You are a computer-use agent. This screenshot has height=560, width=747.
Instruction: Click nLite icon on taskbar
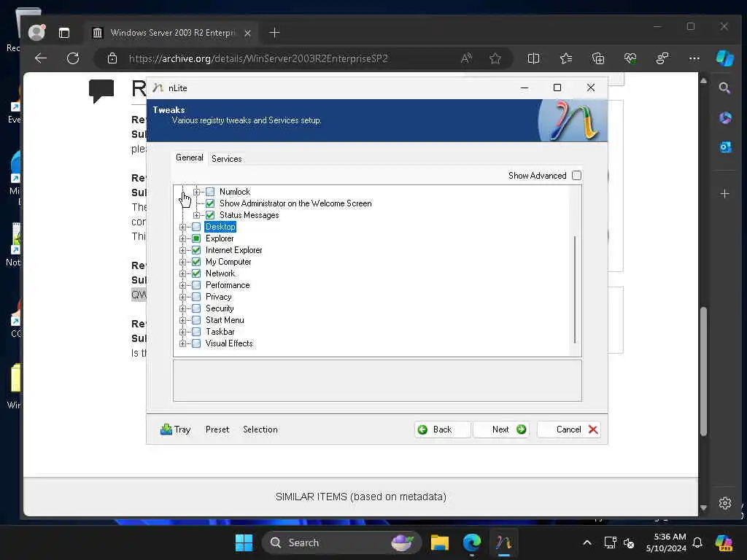[503, 542]
